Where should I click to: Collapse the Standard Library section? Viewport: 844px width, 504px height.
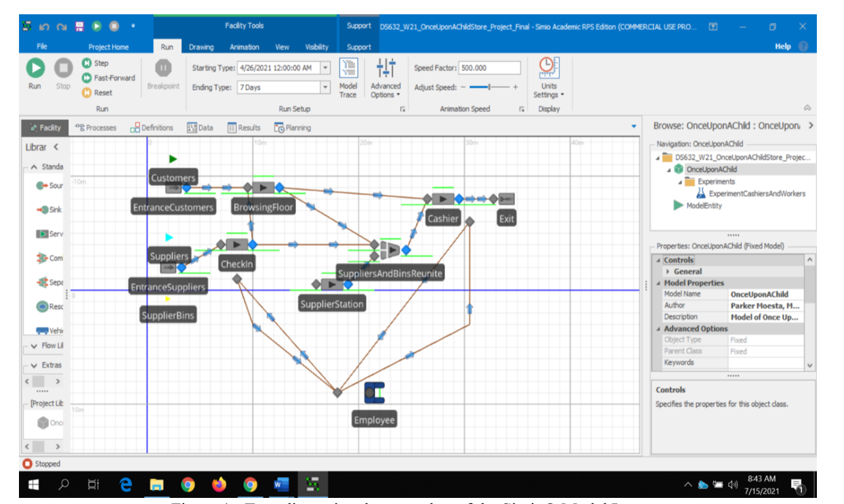tap(33, 167)
